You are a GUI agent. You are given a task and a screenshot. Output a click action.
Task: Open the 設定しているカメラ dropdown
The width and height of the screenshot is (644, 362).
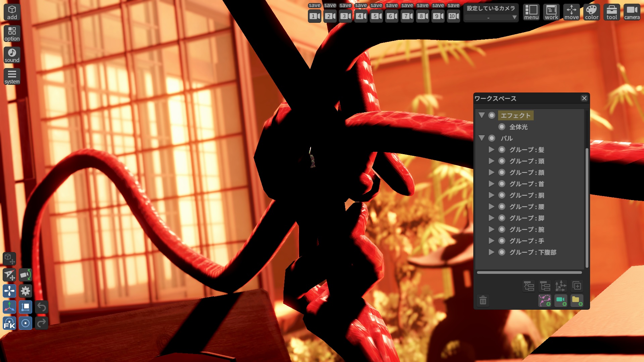[x=491, y=17]
